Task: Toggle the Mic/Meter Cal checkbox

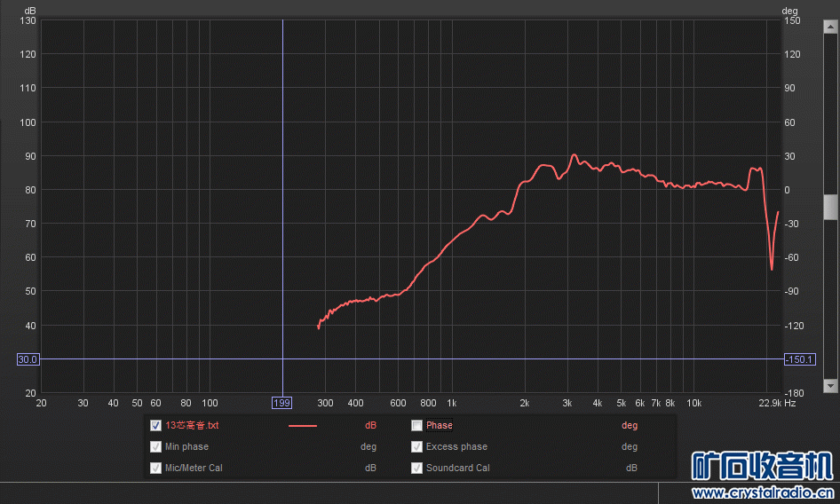Action: 156,469
